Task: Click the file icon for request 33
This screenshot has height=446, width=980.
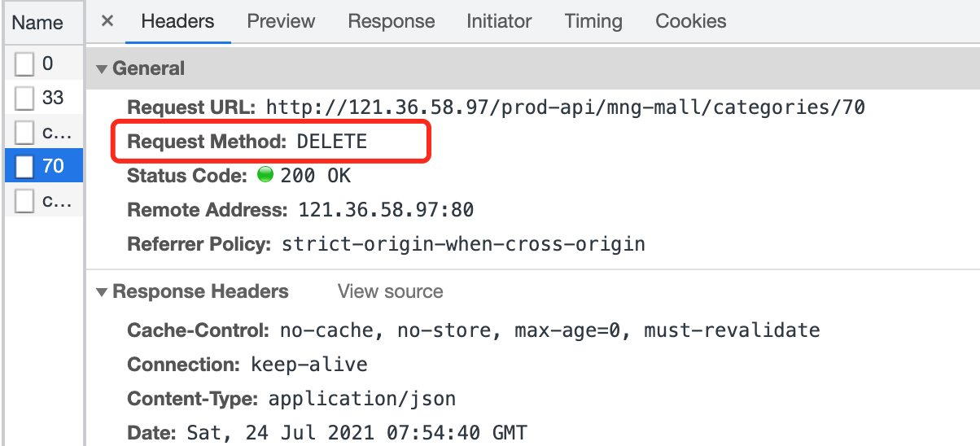Action: click(x=25, y=98)
